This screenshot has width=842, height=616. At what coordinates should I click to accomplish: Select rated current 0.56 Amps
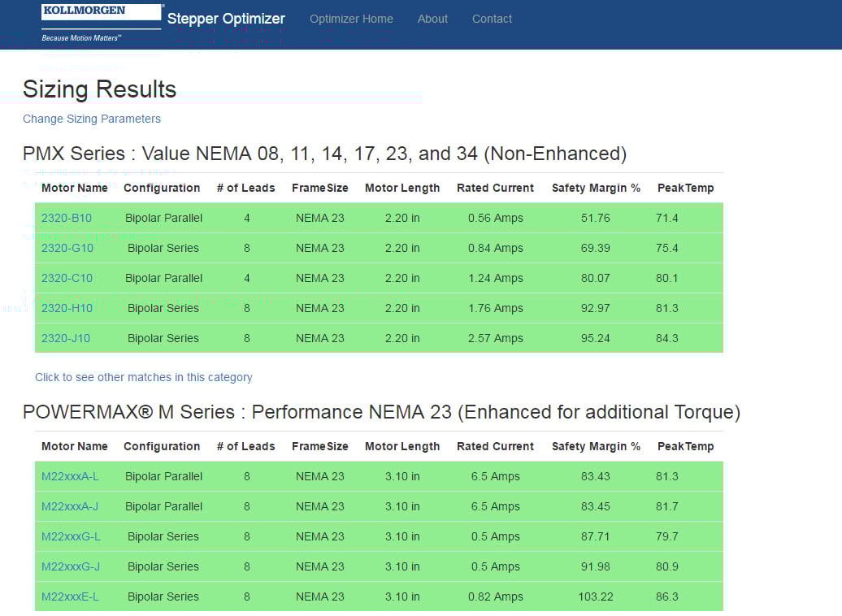[495, 218]
